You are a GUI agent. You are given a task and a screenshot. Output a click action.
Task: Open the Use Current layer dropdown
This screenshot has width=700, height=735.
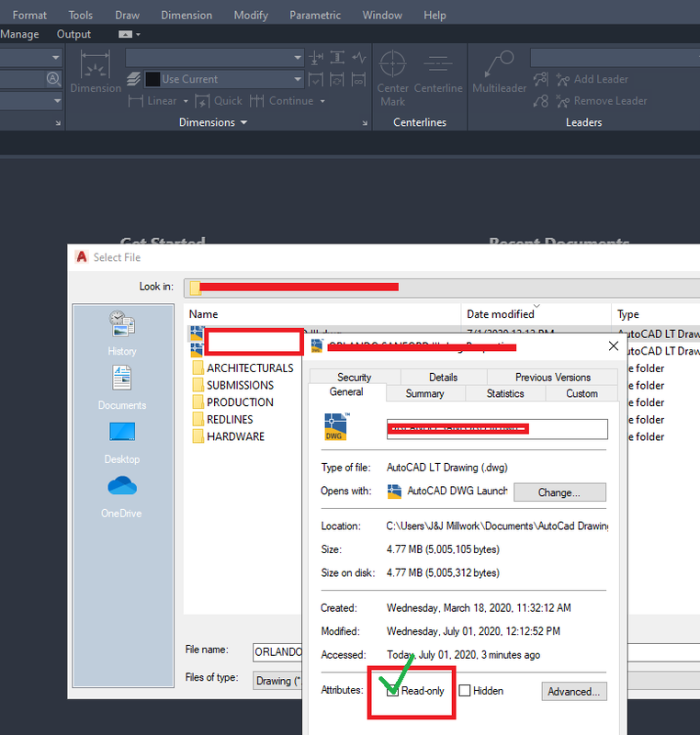297,80
